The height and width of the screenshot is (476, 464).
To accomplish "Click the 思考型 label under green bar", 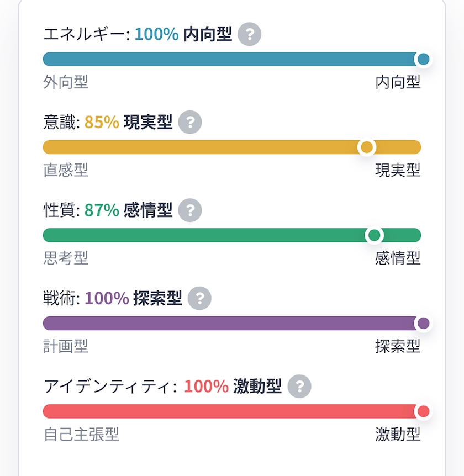I will point(66,258).
